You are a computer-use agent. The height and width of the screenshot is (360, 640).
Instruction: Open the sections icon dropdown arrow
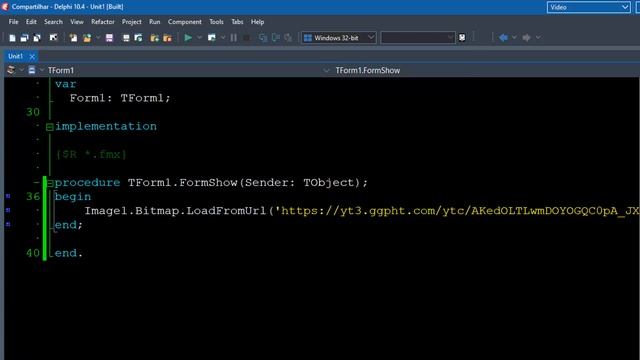click(22, 70)
